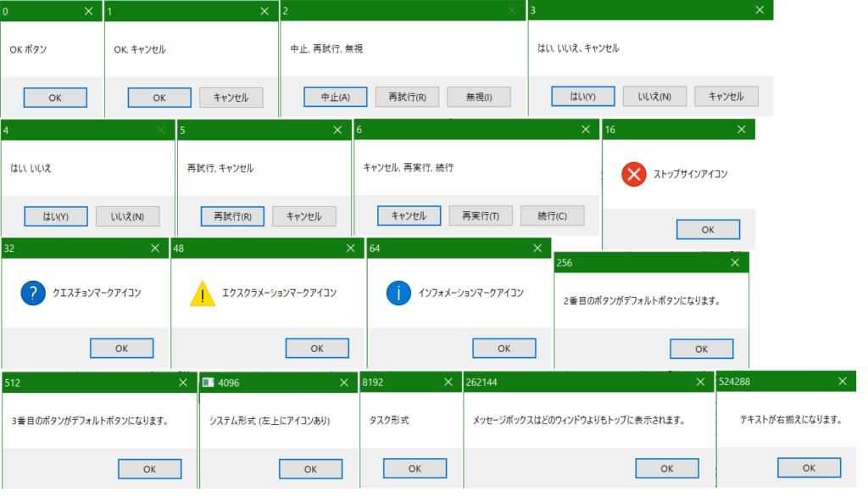Image resolution: width=868 pixels, height=498 pixels.
Task: Click OK in task modal dialog 8192
Action: point(415,468)
